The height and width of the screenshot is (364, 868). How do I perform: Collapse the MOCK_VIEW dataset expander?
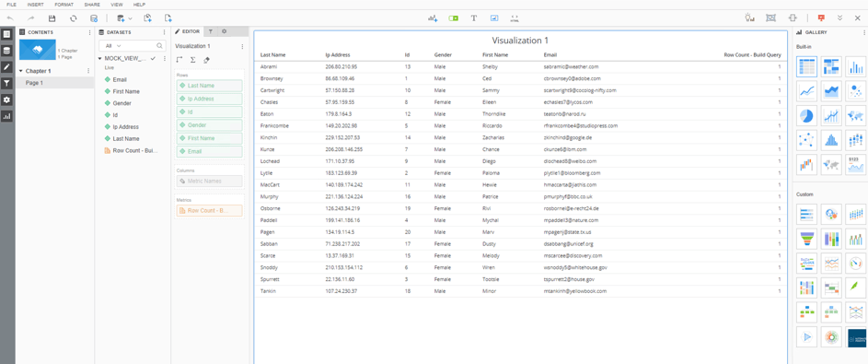100,58
